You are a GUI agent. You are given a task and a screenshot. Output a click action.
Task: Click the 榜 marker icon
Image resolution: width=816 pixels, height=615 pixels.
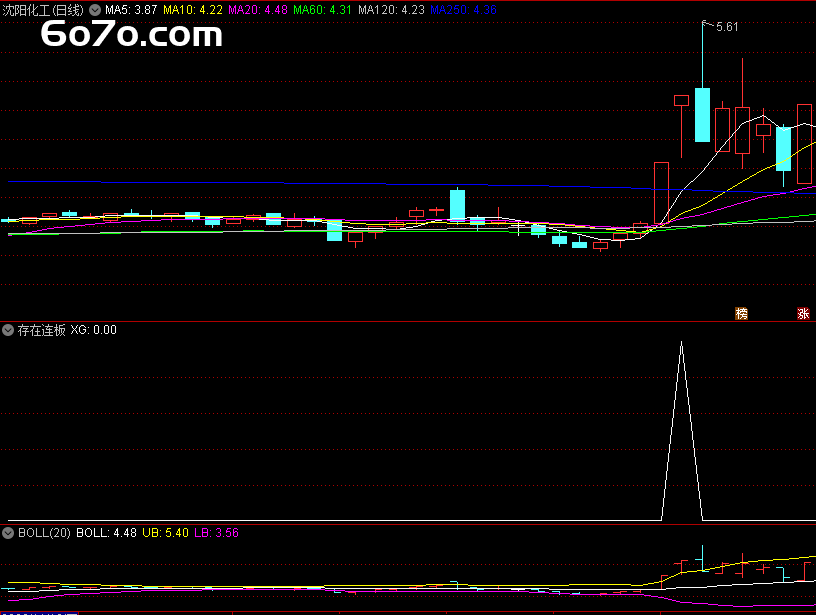(741, 313)
